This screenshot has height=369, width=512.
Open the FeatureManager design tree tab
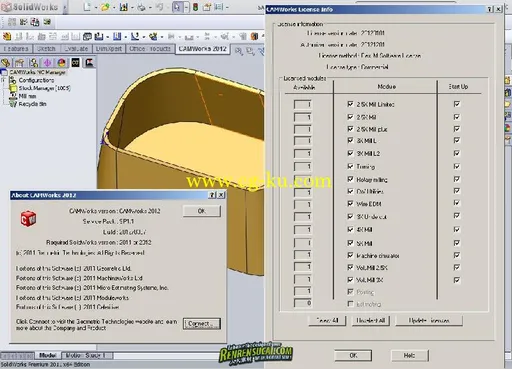(5, 63)
